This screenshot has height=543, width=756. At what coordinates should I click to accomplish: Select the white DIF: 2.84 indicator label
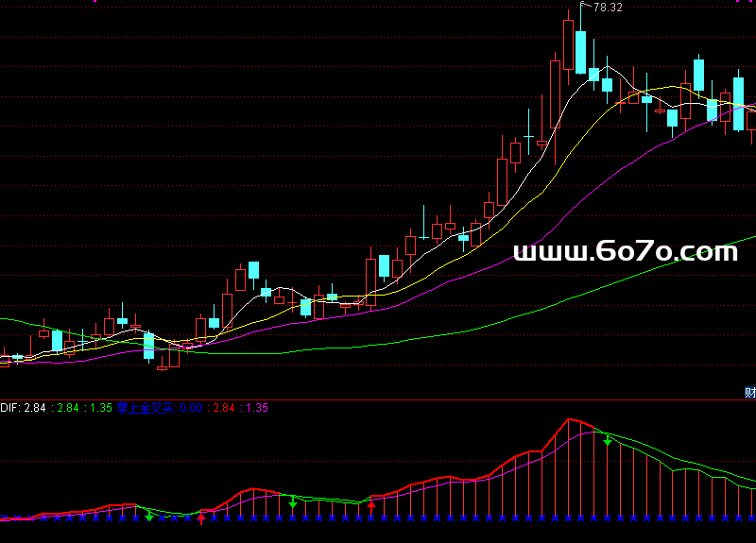[23, 408]
